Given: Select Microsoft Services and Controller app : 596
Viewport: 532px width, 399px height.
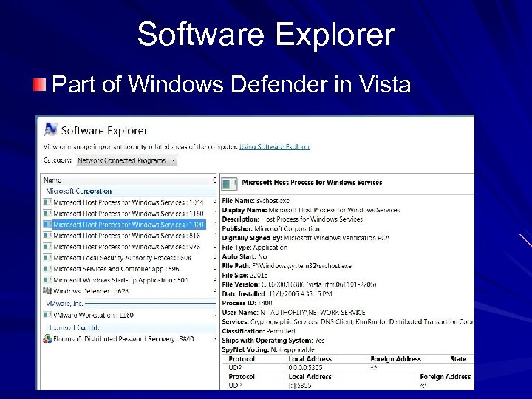Looking at the screenshot, I should [117, 269].
